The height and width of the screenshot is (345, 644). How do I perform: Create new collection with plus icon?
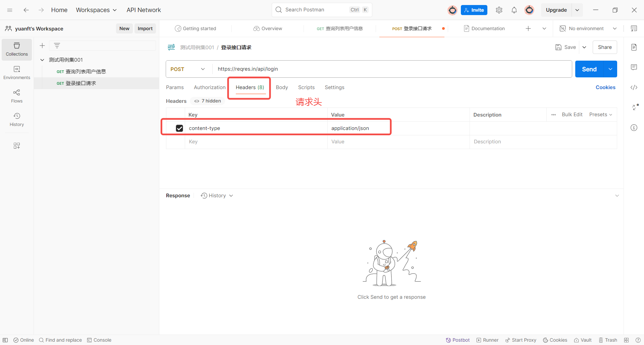(x=42, y=46)
